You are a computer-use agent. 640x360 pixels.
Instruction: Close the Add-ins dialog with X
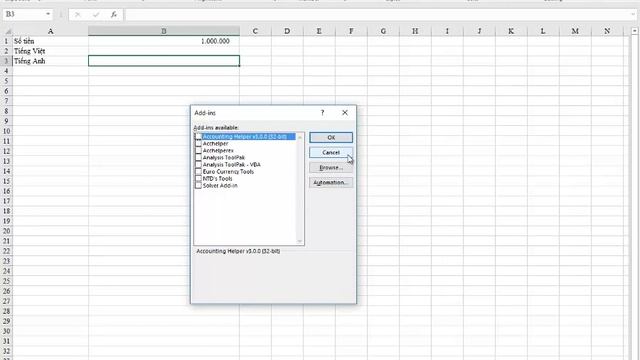click(x=345, y=113)
